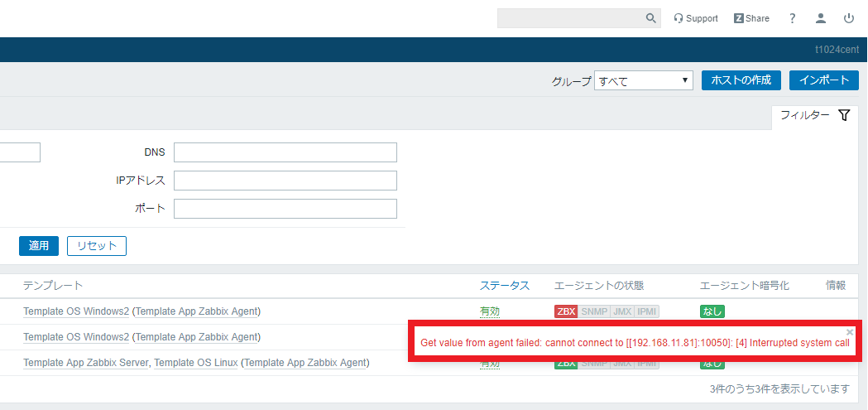868x410 pixels.
Task: Open the Support link
Action: pos(696,18)
